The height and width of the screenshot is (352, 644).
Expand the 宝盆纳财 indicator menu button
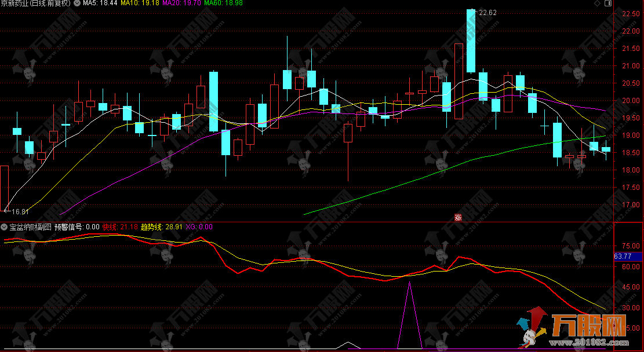(x=4, y=227)
